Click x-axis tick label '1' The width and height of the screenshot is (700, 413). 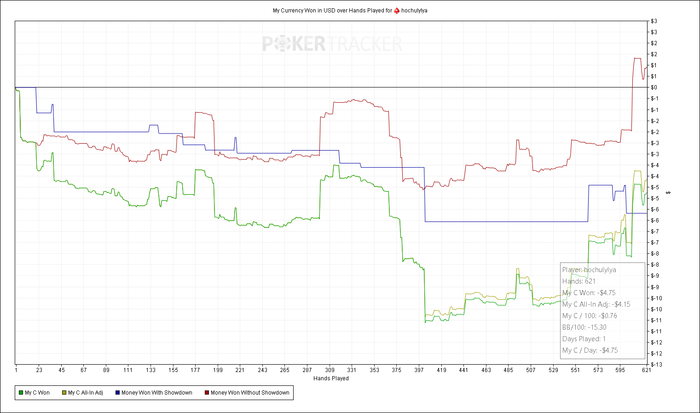coord(16,370)
